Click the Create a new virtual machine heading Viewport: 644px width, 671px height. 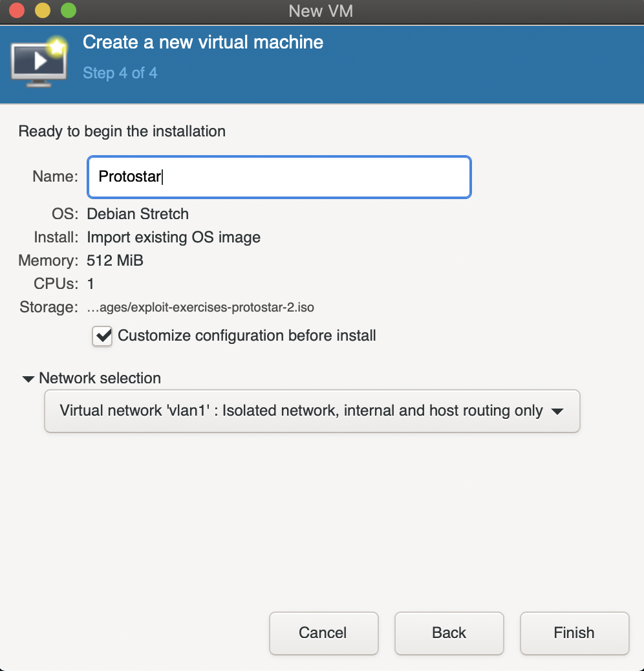coord(203,43)
